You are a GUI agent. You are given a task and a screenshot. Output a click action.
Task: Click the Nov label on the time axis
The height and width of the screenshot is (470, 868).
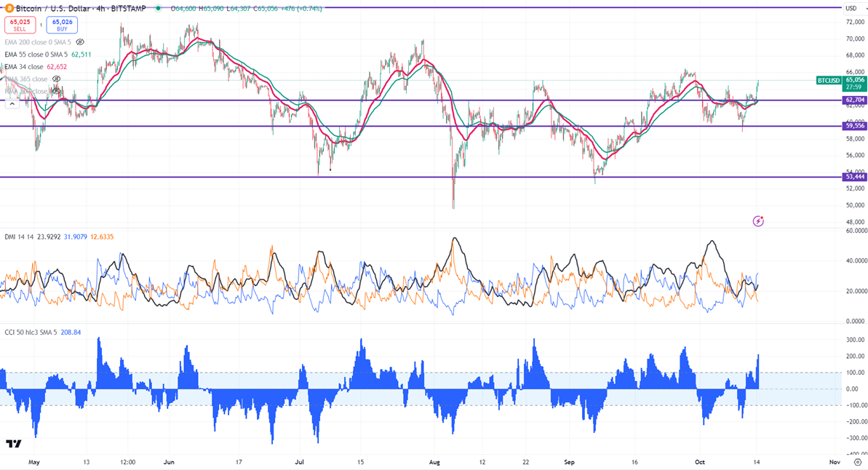tap(835, 462)
